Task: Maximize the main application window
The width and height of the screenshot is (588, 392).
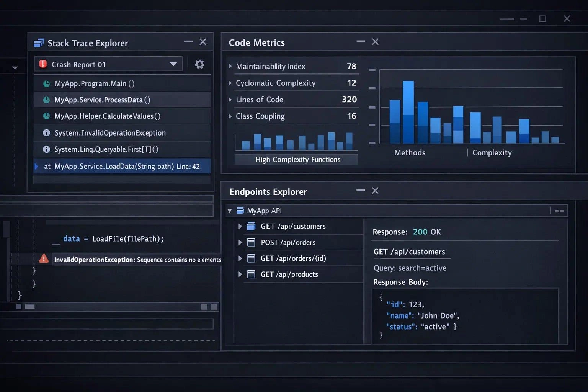Action: click(542, 19)
